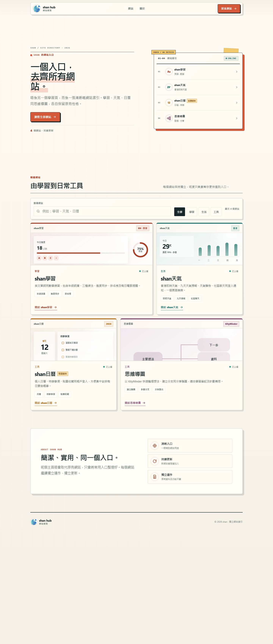The height and width of the screenshot is (644, 273).
Task: Click the 探索網站 button in the header
Action: (x=229, y=9)
